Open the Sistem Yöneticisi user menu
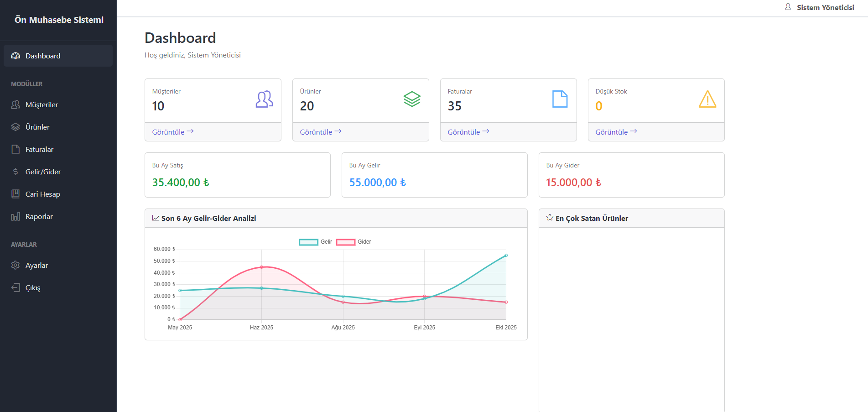868x412 pixels. (820, 7)
